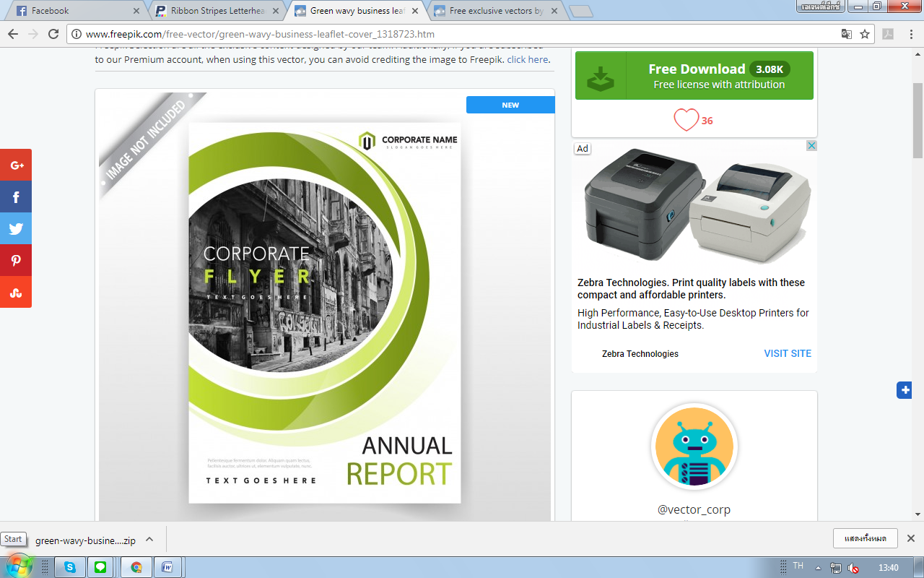Open Skype from the taskbar
924x578 pixels.
pyautogui.click(x=70, y=567)
